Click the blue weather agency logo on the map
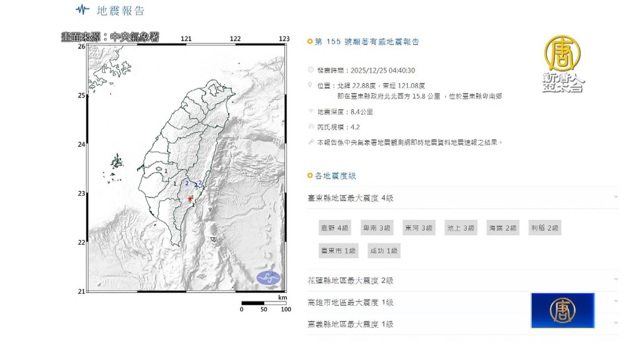This screenshot has height=362, width=644. 268,278
